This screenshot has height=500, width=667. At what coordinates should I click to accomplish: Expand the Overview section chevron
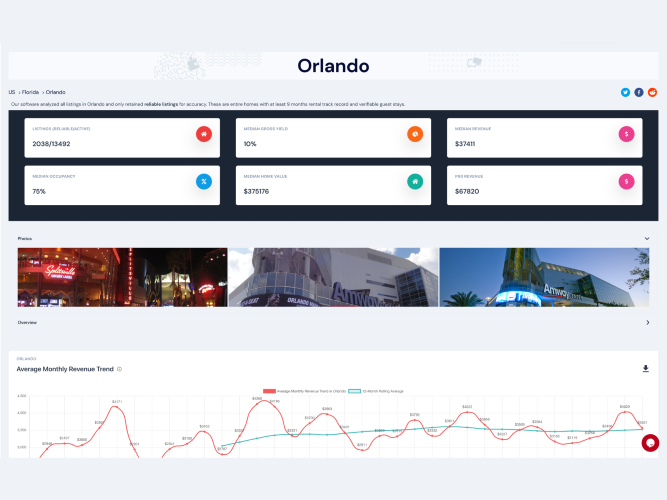[x=647, y=323]
